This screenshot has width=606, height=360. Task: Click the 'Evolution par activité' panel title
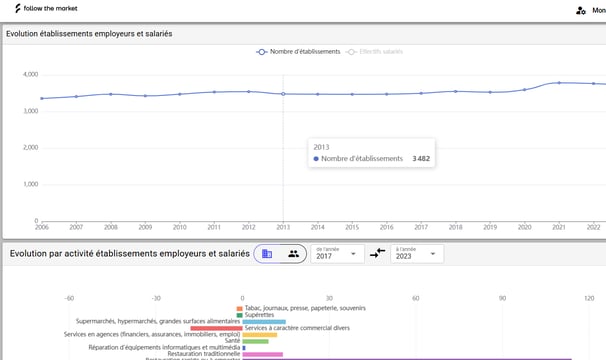coord(129,254)
